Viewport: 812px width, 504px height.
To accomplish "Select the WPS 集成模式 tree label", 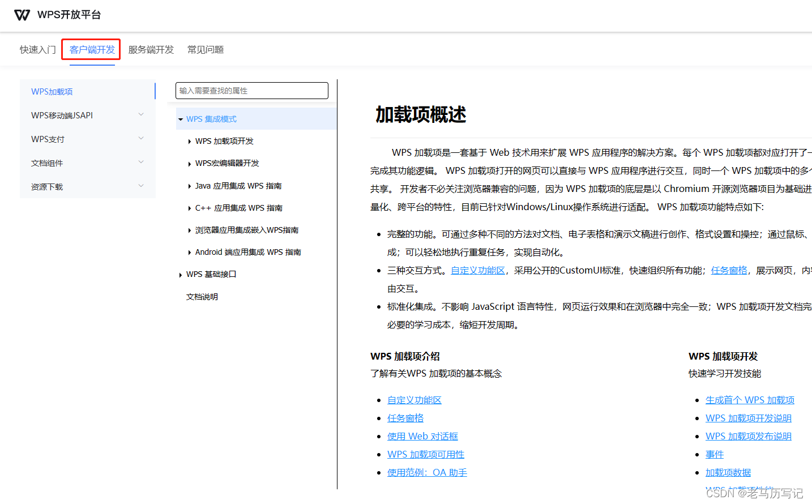I will [211, 119].
